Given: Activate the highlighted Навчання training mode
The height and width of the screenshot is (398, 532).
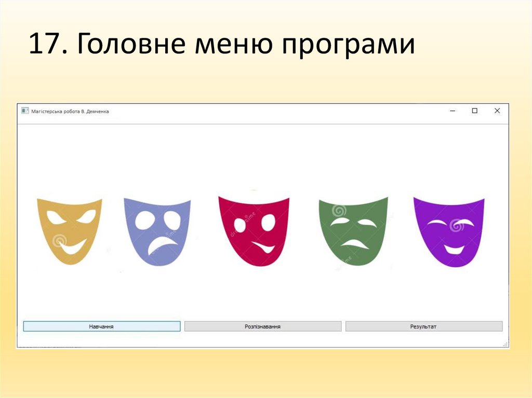Looking at the screenshot, I should point(101,326).
